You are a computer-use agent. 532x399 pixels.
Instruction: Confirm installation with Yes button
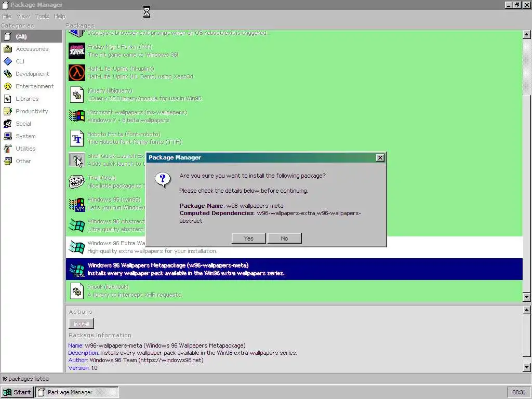[x=249, y=238]
